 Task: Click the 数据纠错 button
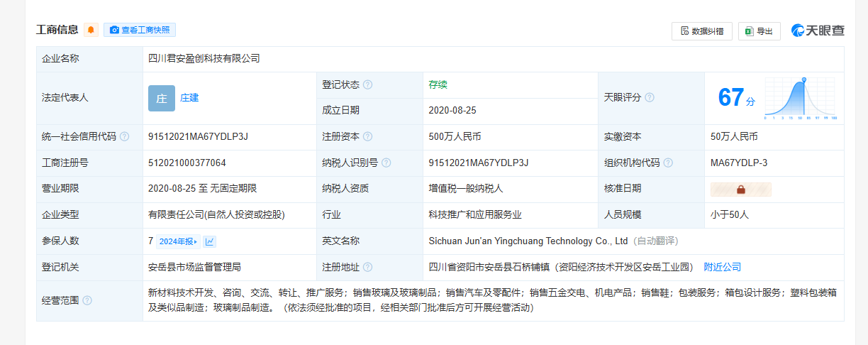click(702, 31)
